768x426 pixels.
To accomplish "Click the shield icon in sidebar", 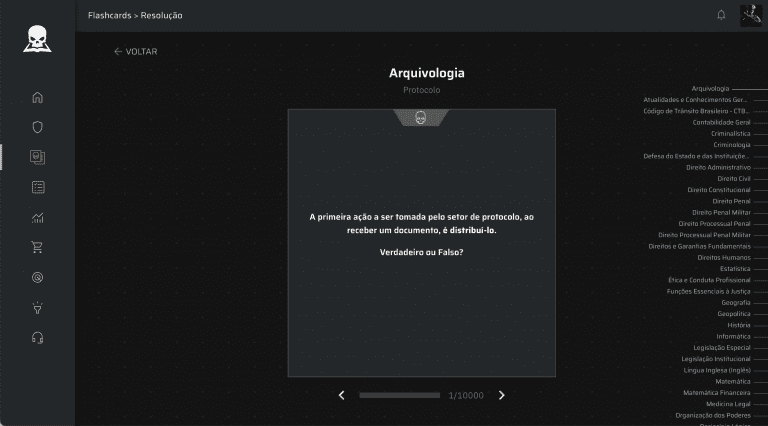I will click(38, 127).
